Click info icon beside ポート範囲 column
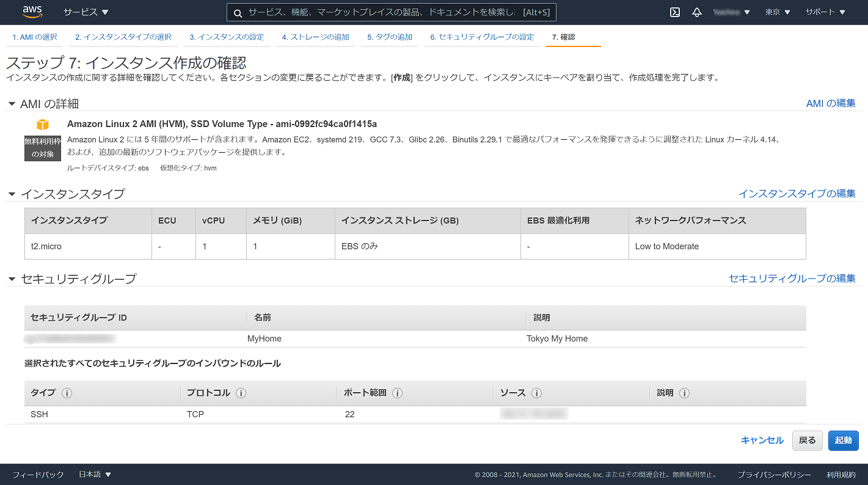The width and height of the screenshot is (868, 485). click(x=397, y=393)
